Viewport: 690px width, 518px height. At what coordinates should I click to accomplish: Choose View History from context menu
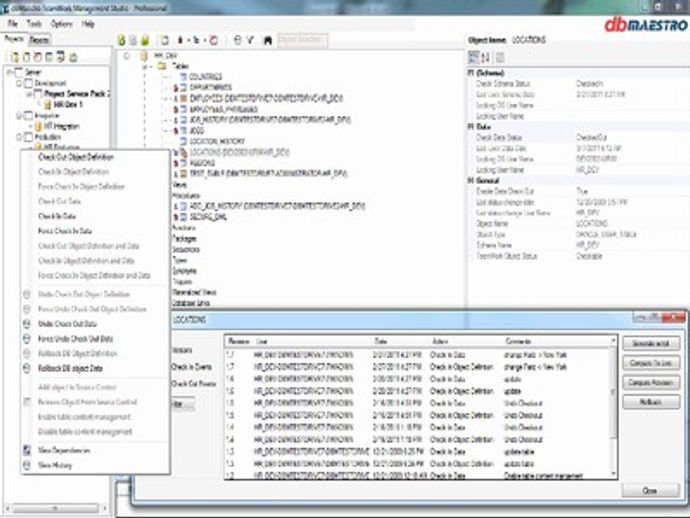pyautogui.click(x=95, y=465)
